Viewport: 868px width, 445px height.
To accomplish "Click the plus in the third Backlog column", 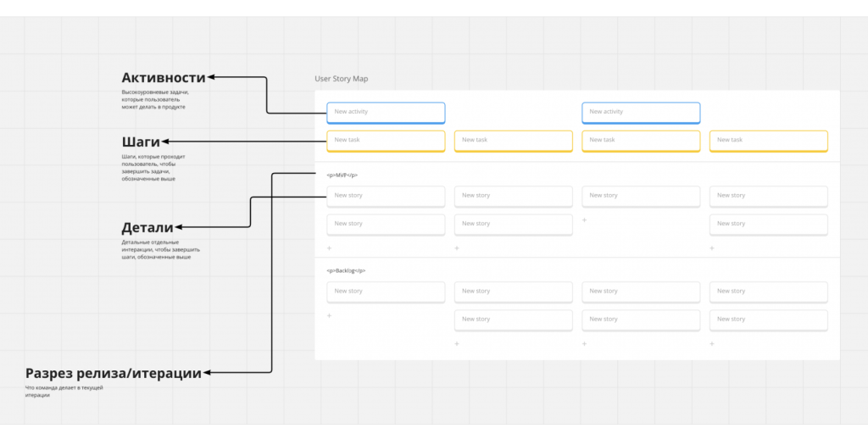I will pyautogui.click(x=585, y=343).
